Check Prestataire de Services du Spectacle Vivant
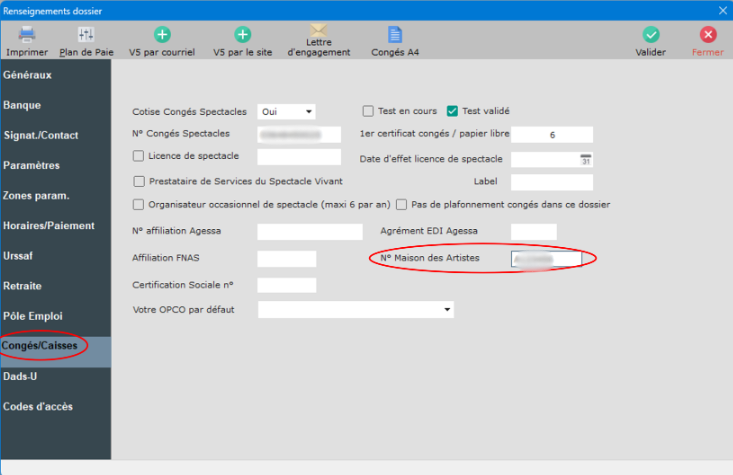Image resolution: width=733 pixels, height=475 pixels. pos(139,181)
